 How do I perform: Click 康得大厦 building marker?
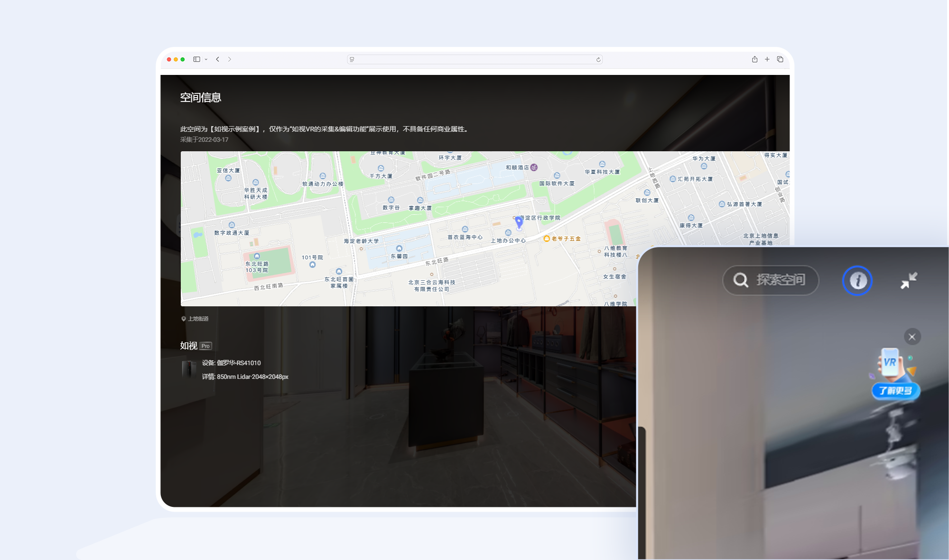click(691, 218)
